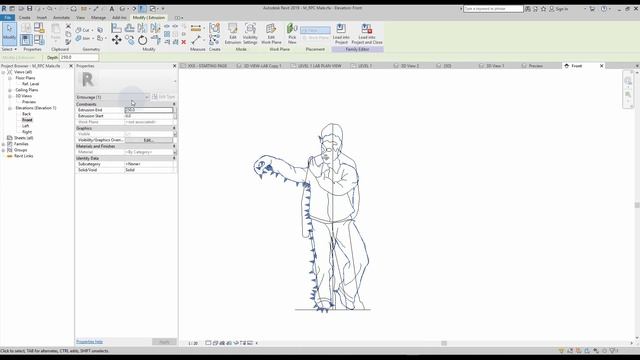Collapse the Identity Data properties section
The height and width of the screenshot is (360, 640).
(174, 158)
